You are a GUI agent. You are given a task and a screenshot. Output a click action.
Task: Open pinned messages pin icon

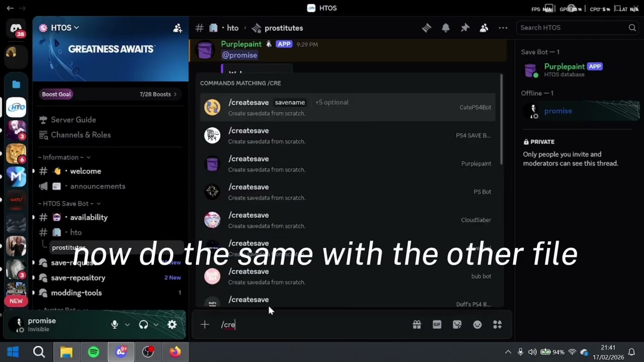[465, 28]
